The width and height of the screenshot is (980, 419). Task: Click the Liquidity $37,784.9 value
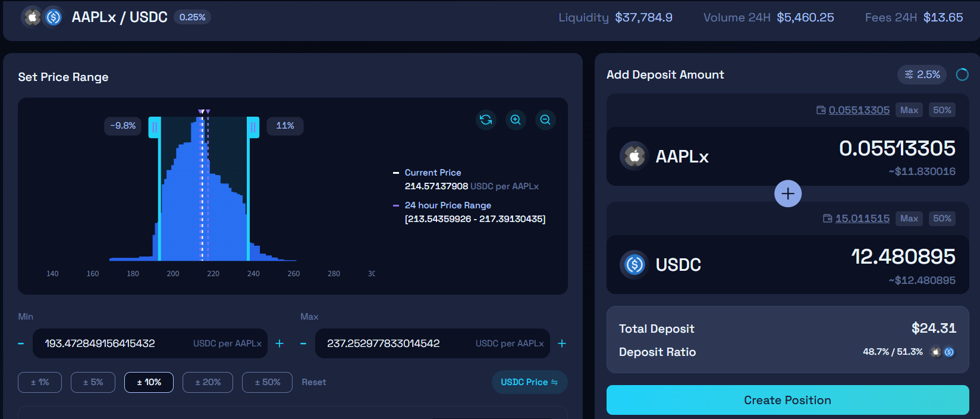point(643,17)
